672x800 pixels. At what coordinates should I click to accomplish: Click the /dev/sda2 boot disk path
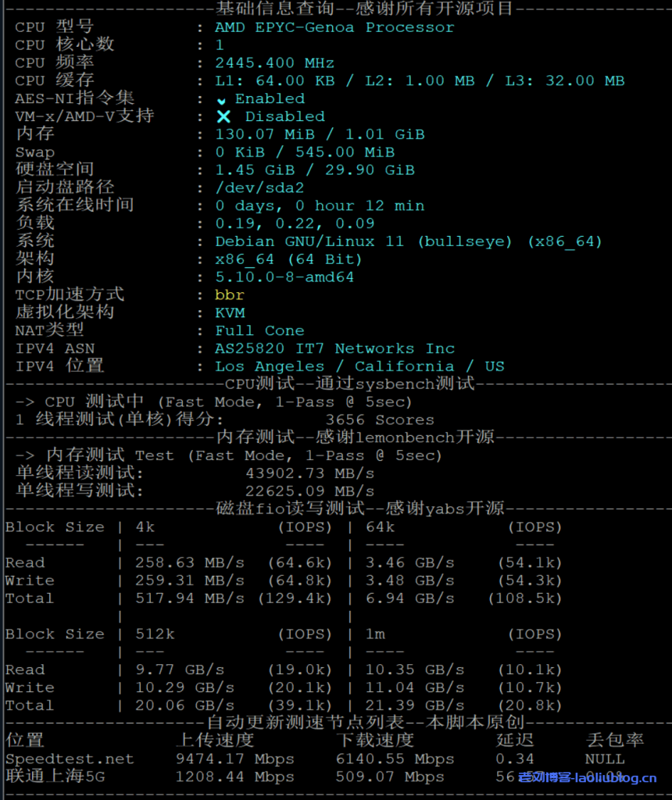pyautogui.click(x=259, y=187)
